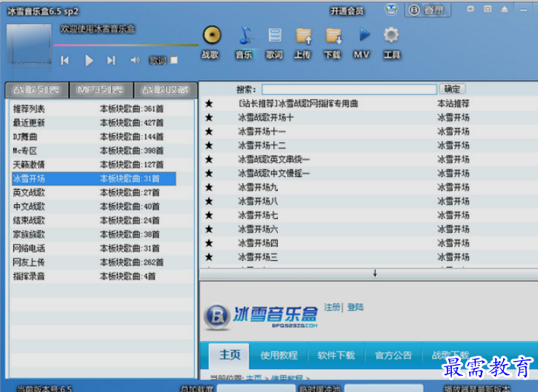
Task: Click the skin icon beside 登录
Action: click(390, 9)
